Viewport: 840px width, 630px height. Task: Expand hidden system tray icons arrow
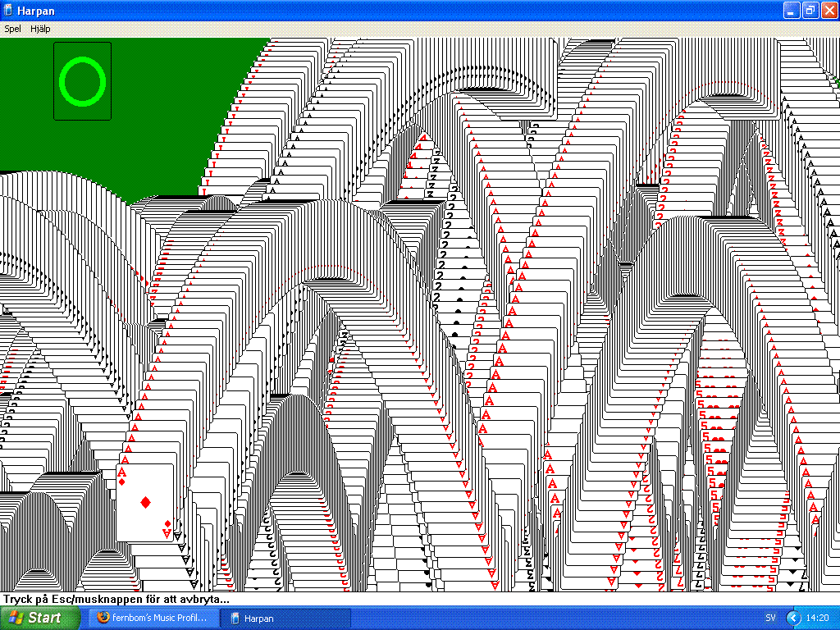pos(793,618)
